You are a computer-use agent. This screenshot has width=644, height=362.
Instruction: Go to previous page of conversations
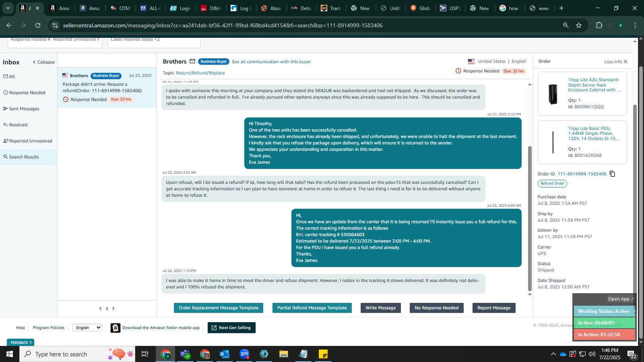[100, 309]
